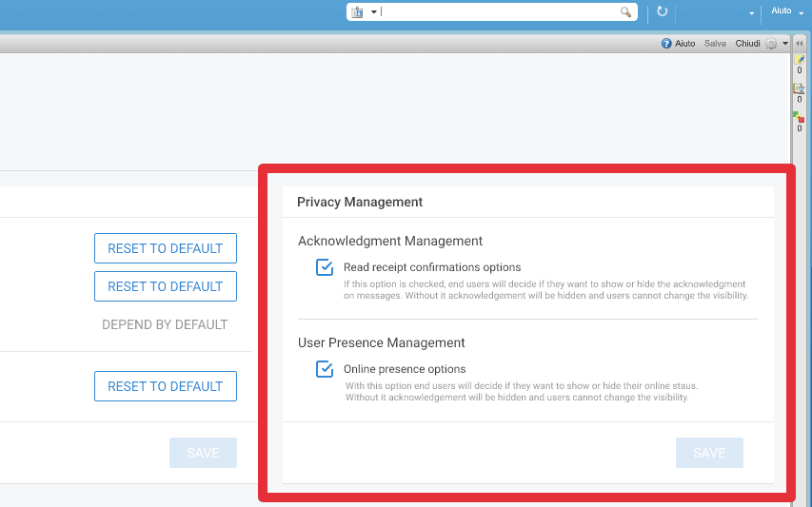Click the DEPEND BY DEFAULT label
Image resolution: width=812 pixels, height=507 pixels.
click(x=165, y=324)
